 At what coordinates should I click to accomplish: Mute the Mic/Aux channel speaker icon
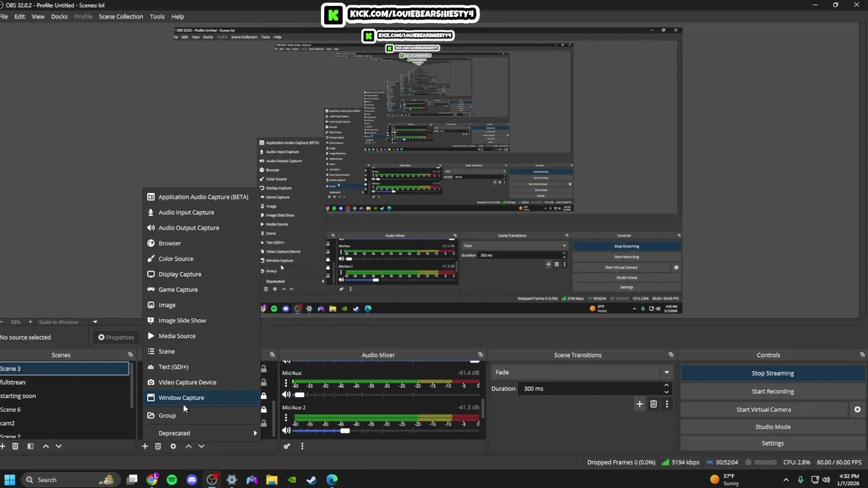286,394
